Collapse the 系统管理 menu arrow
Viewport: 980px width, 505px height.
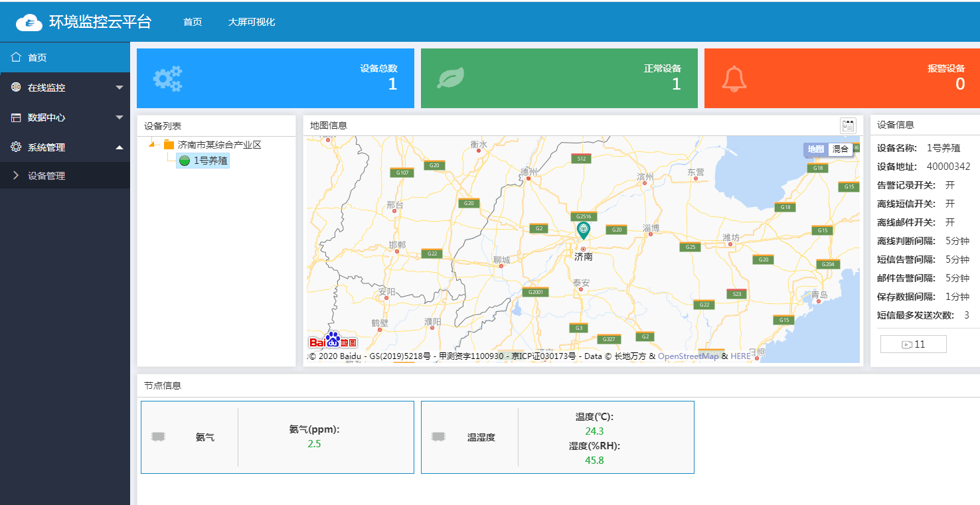pos(120,147)
